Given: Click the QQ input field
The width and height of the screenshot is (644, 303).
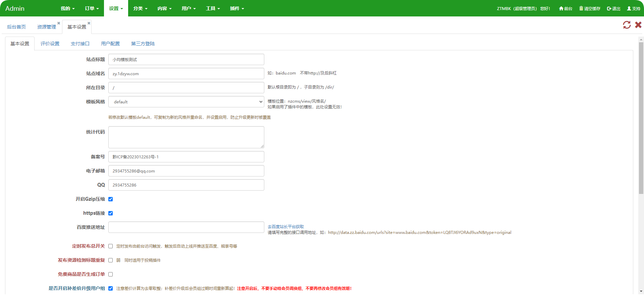Looking at the screenshot, I should pos(186,185).
